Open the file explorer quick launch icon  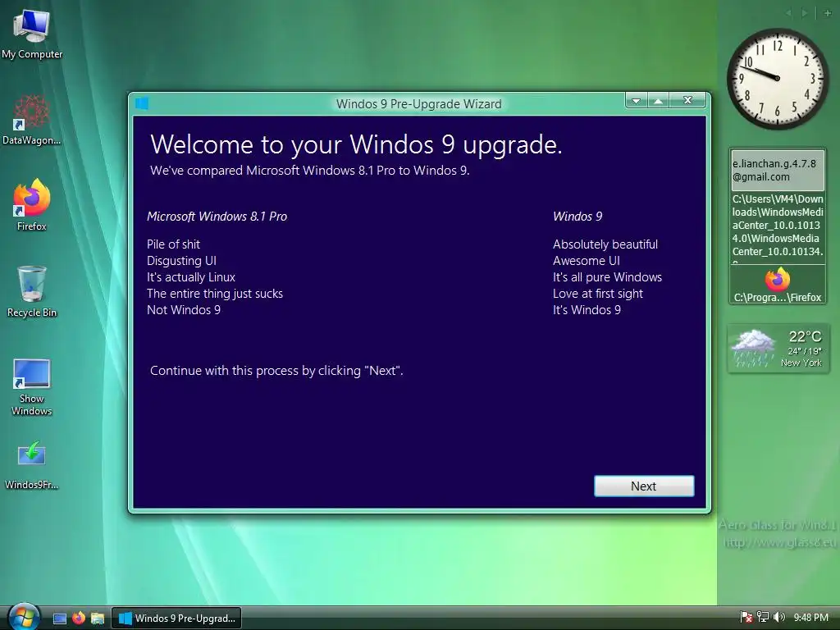pos(98,619)
